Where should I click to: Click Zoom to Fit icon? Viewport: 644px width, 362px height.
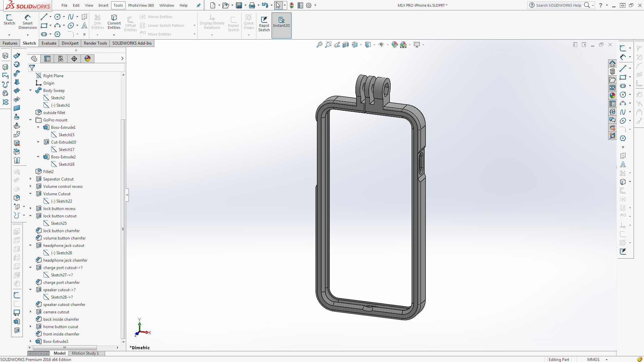point(319,45)
